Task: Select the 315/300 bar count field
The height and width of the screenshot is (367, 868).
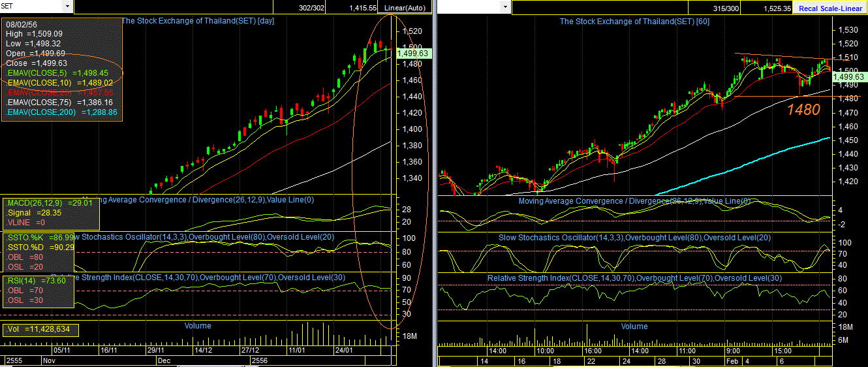Action: 726,8
